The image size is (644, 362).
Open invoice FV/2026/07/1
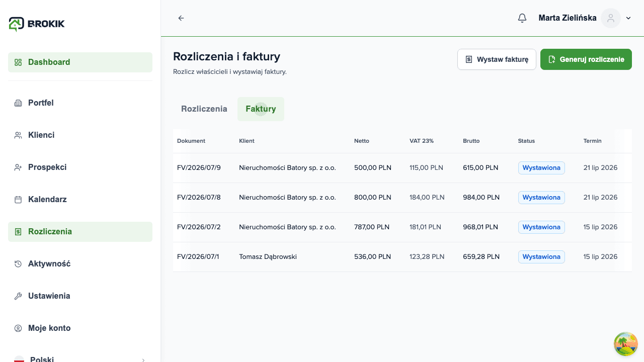pos(198,257)
